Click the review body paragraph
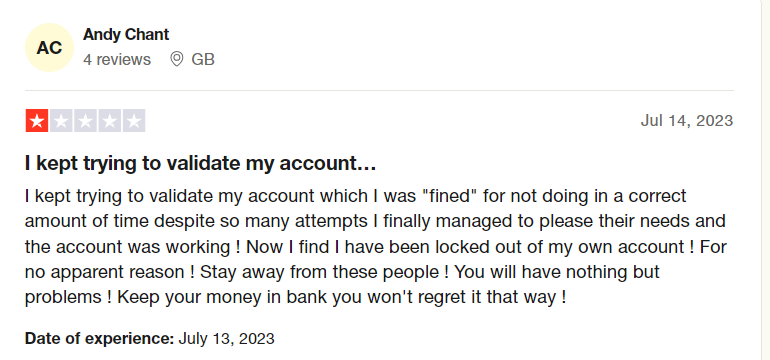770x360 pixels. [x=376, y=247]
